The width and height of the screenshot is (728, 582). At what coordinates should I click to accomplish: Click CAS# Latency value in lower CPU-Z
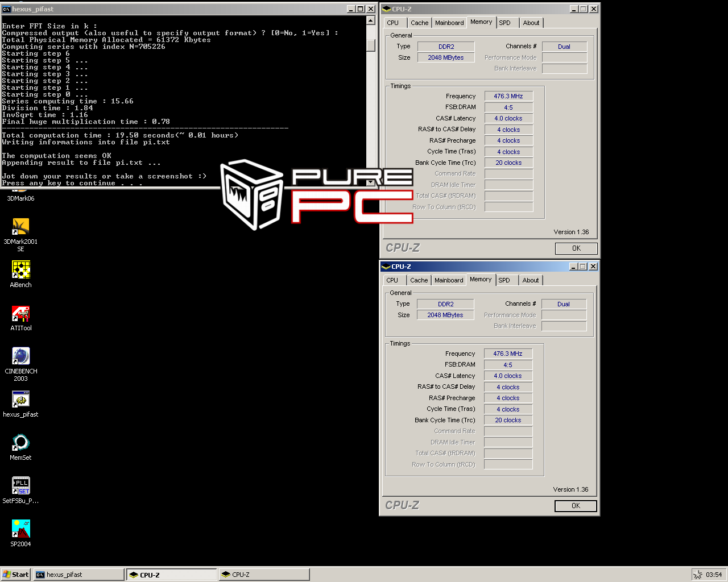(x=508, y=376)
